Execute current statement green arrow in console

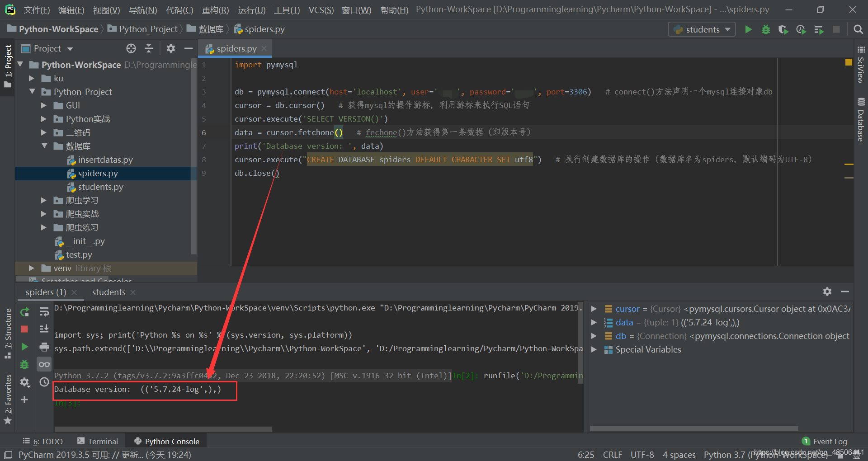click(25, 347)
